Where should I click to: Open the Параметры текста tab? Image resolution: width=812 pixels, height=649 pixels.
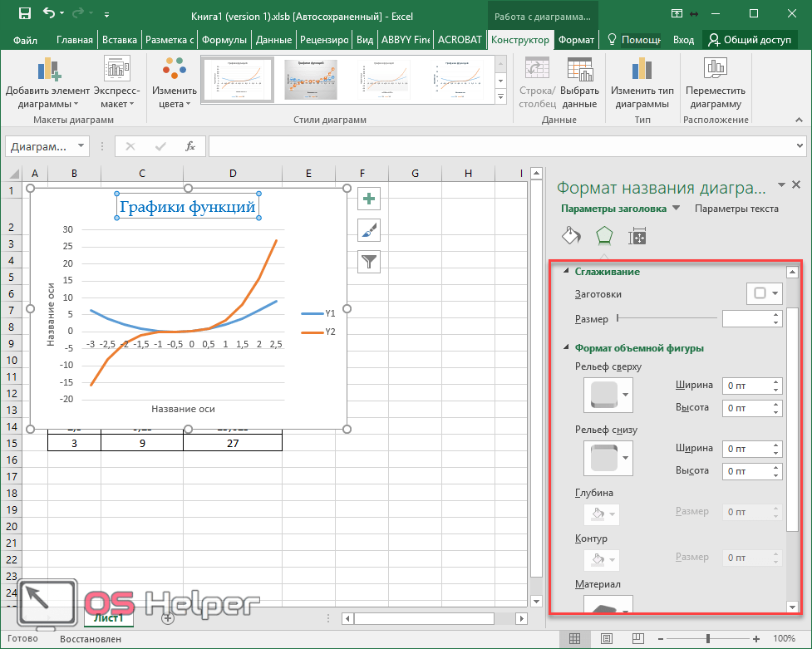pos(736,209)
